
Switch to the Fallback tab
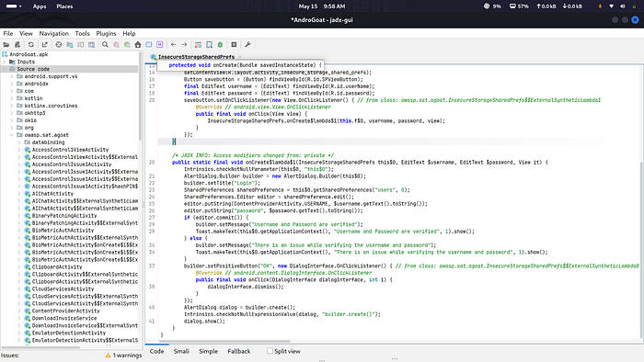point(239,351)
